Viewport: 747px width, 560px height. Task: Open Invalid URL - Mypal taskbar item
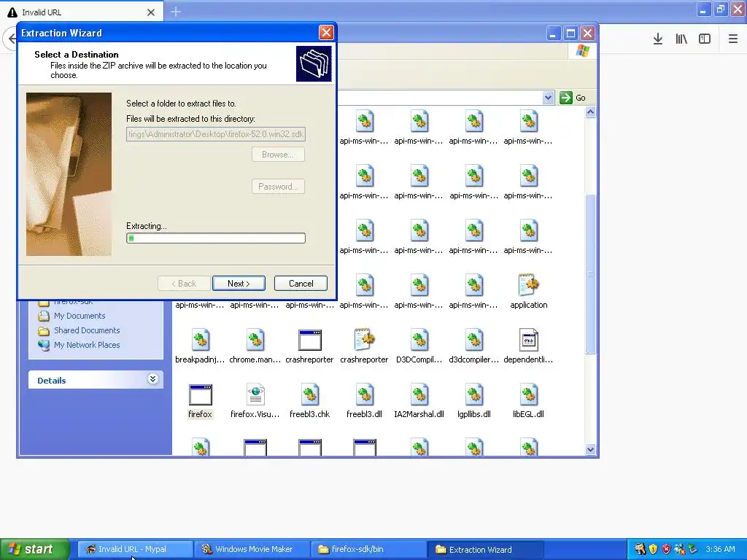(x=135, y=549)
